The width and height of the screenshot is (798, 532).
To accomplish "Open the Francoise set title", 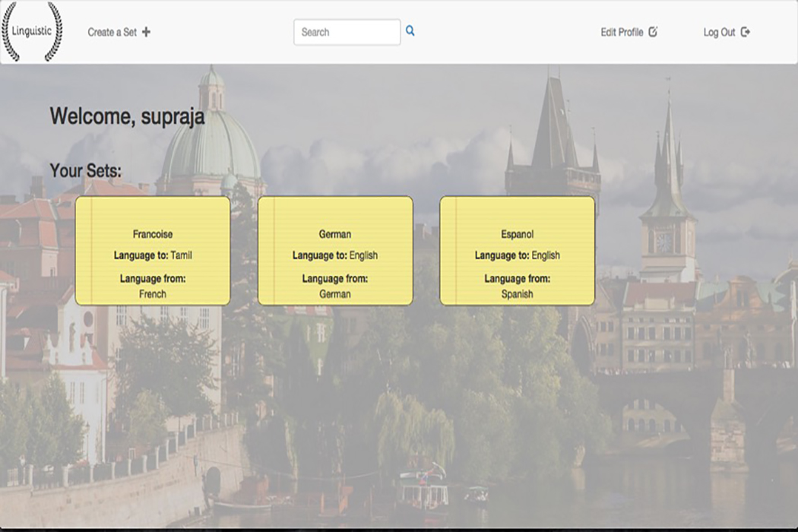I will [153, 235].
